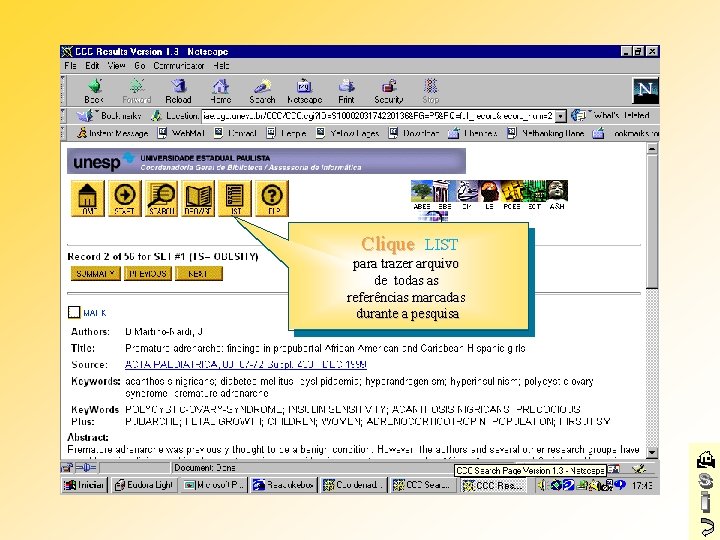The image size is (720, 540).
Task: Open the Location URL dropdown arrow
Action: pos(561,116)
